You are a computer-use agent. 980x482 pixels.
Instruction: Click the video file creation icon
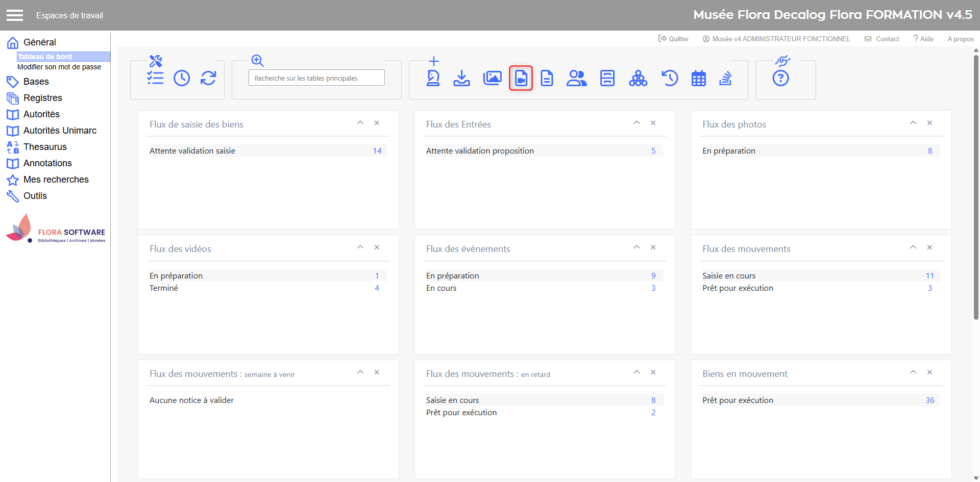[521, 78]
